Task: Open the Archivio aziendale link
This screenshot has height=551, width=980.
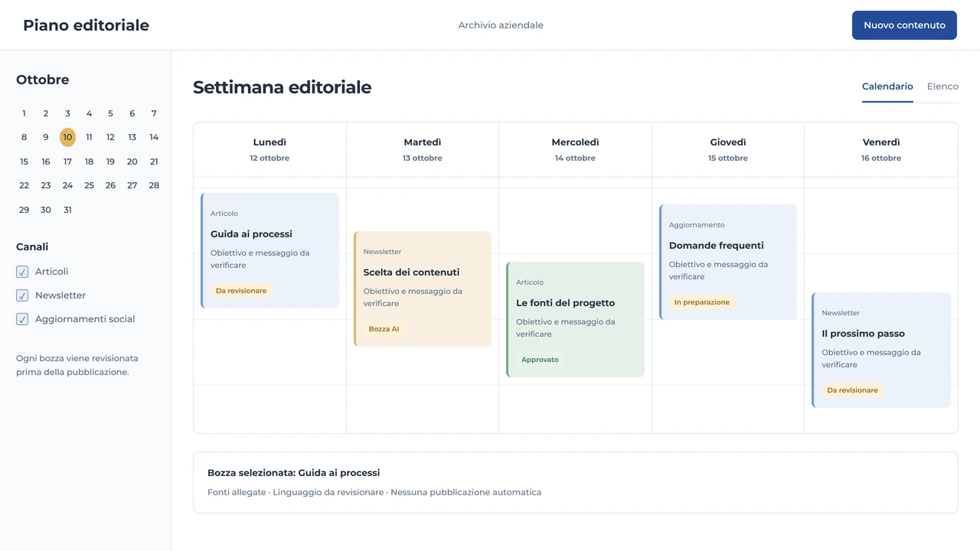Action: pyautogui.click(x=501, y=25)
